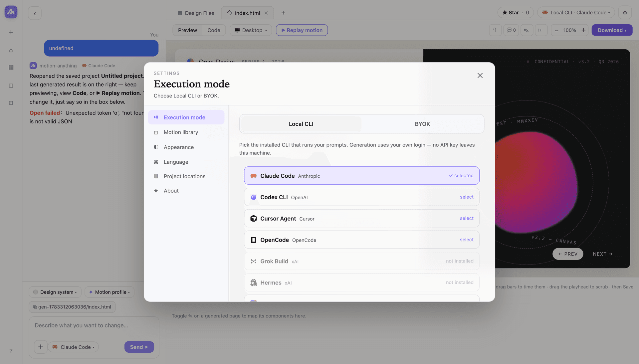The image size is (639, 364).
Task: Open the Language settings section
Action: (186, 162)
